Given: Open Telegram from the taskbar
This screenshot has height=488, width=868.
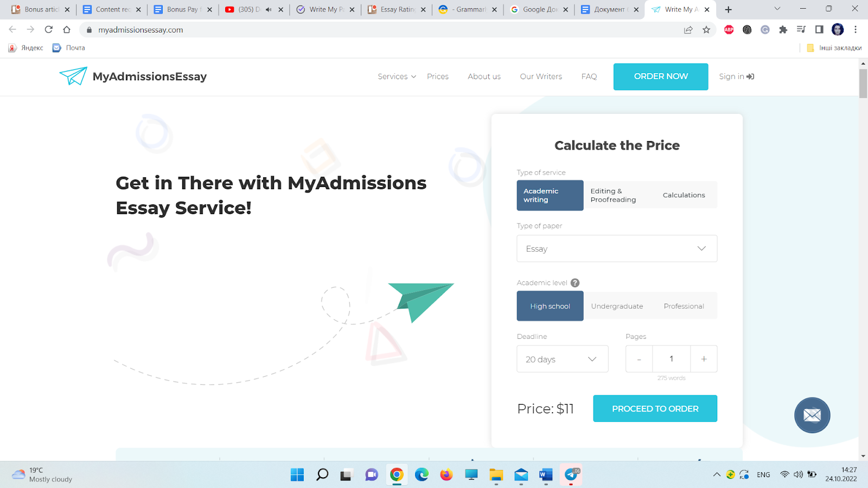Looking at the screenshot, I should [571, 475].
